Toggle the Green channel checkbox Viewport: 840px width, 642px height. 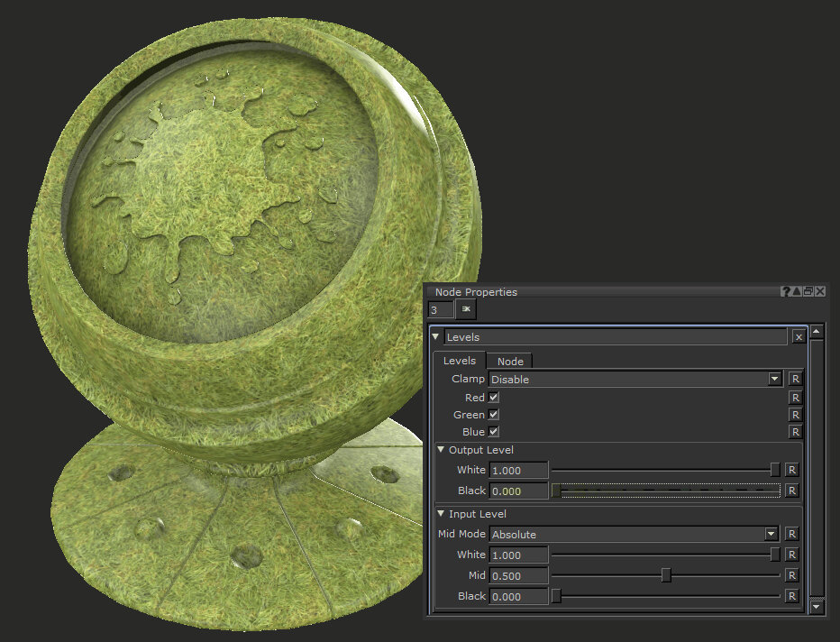494,415
